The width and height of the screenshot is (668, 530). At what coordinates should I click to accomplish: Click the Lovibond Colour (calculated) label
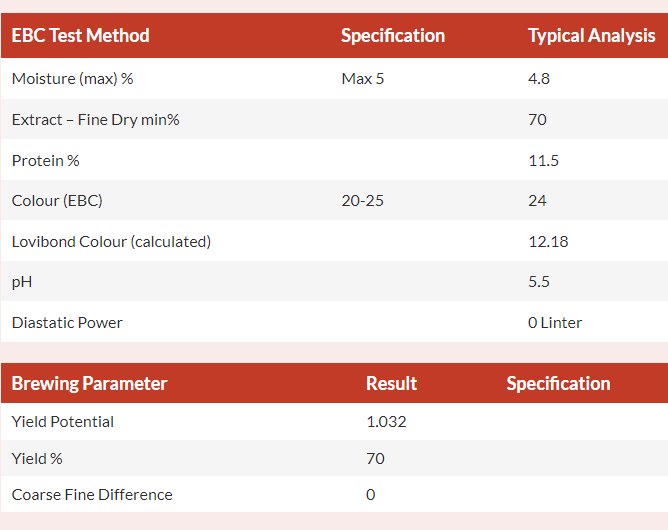[x=111, y=242]
